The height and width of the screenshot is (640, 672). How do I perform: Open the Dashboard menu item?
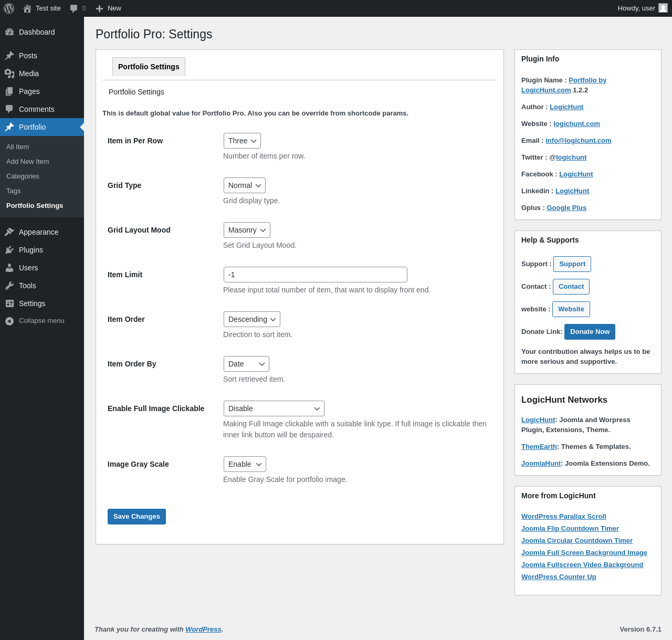coord(42,32)
